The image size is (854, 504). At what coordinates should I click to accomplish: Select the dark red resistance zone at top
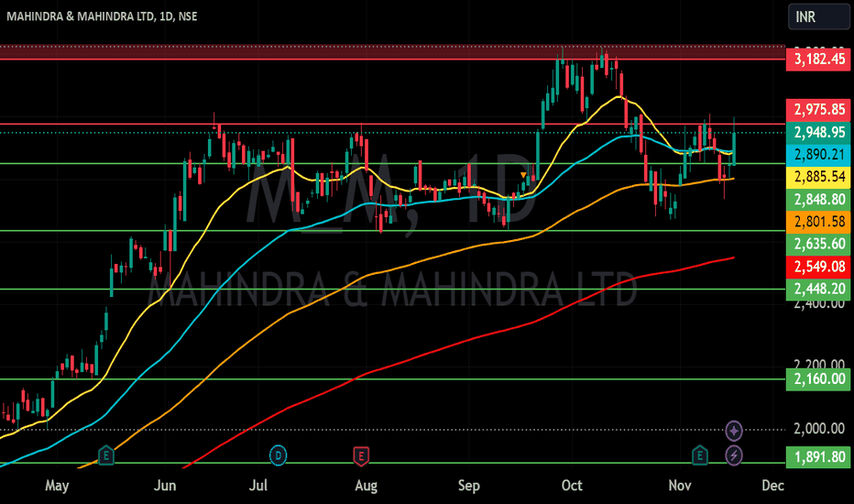click(x=392, y=52)
